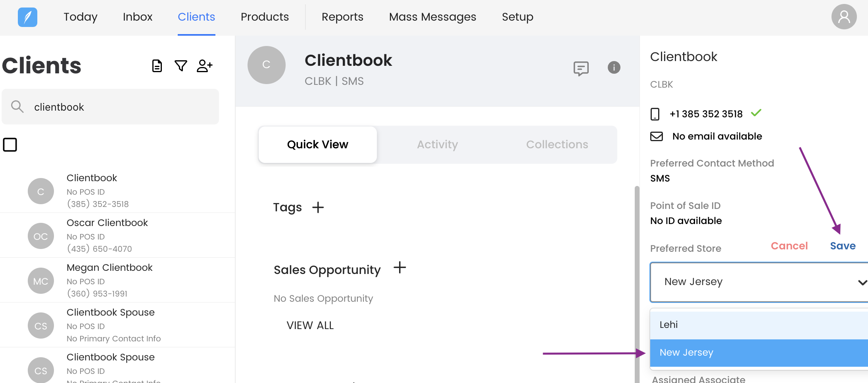Click VIEW ALL under Sales Opportunity
Image resolution: width=868 pixels, height=383 pixels.
point(310,326)
